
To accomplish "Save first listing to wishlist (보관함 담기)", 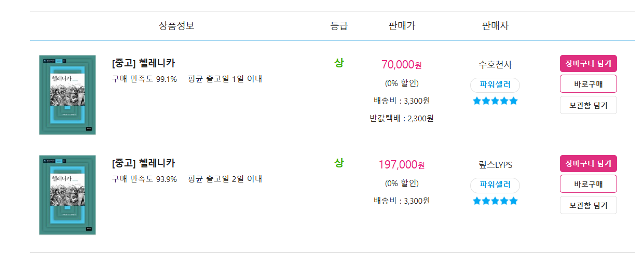I will click(x=588, y=105).
